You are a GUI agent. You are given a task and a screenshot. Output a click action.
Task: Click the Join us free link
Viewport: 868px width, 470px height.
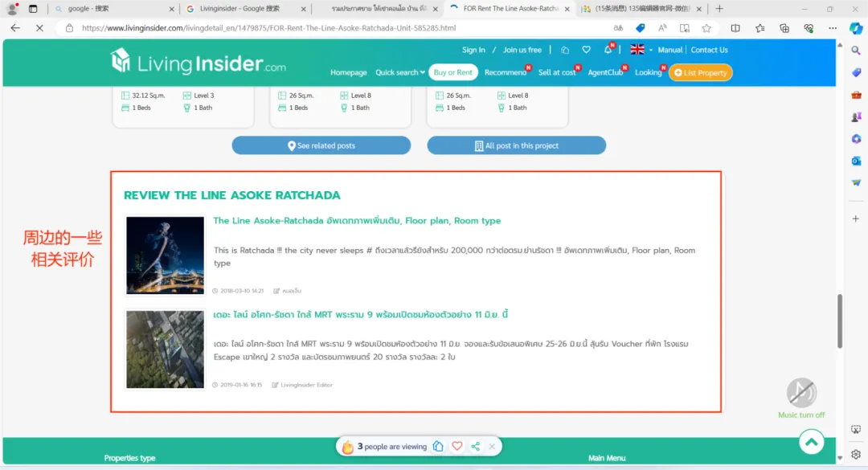pos(522,49)
